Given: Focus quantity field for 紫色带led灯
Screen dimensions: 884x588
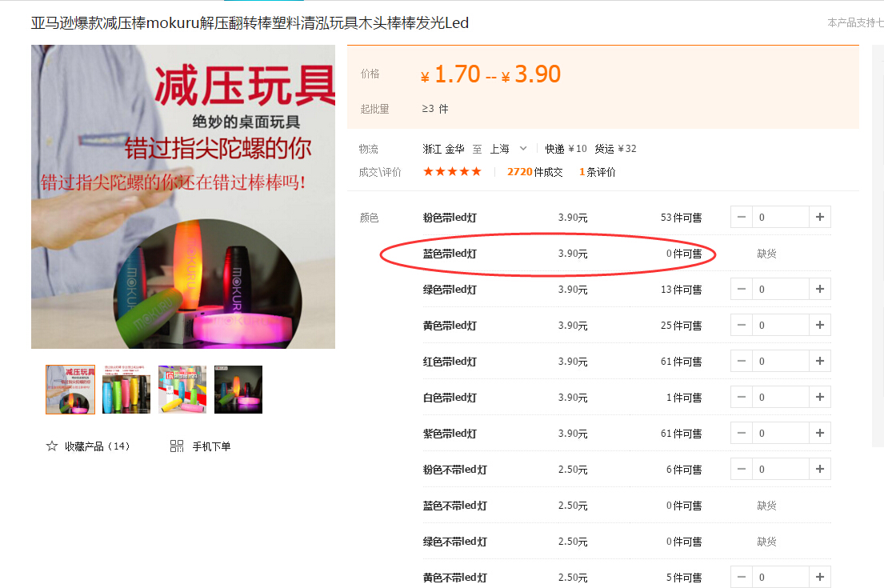Looking at the screenshot, I should (781, 434).
